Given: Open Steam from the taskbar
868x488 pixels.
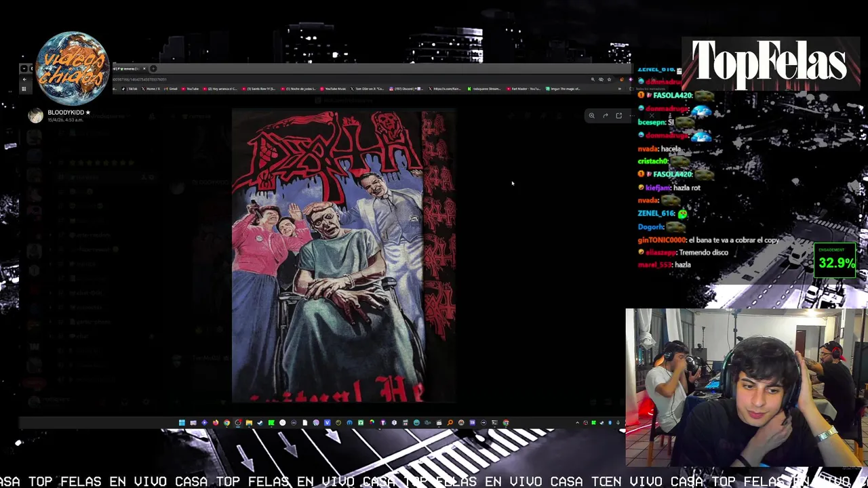Looking at the screenshot, I should (x=260, y=423).
